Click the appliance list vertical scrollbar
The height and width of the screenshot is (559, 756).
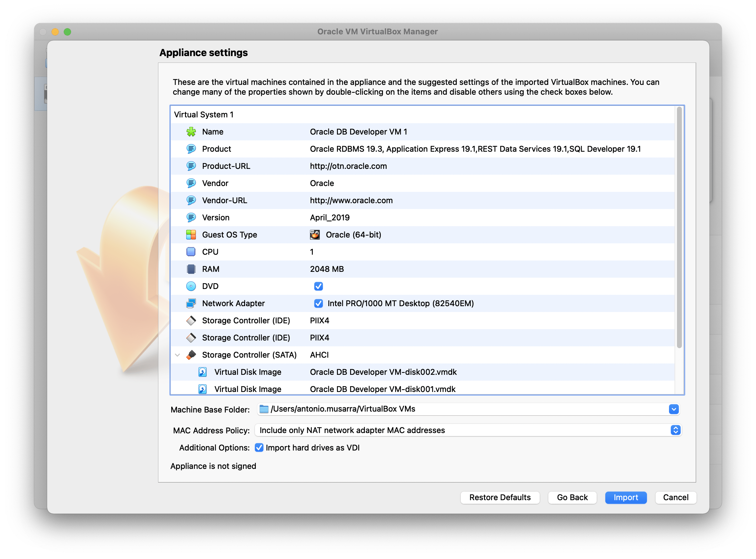[x=679, y=227]
